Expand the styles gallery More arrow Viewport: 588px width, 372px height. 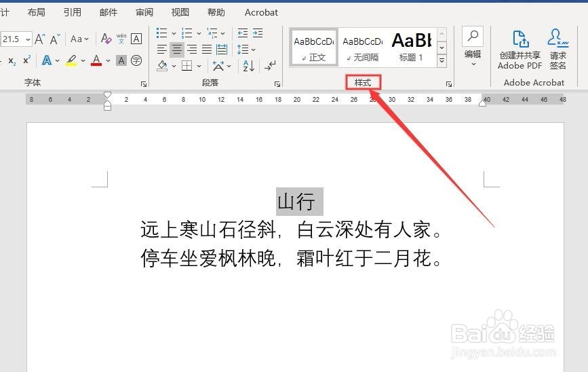[x=442, y=60]
